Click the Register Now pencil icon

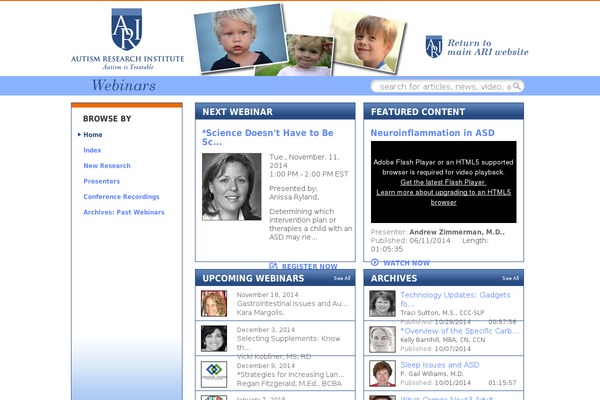(x=273, y=266)
